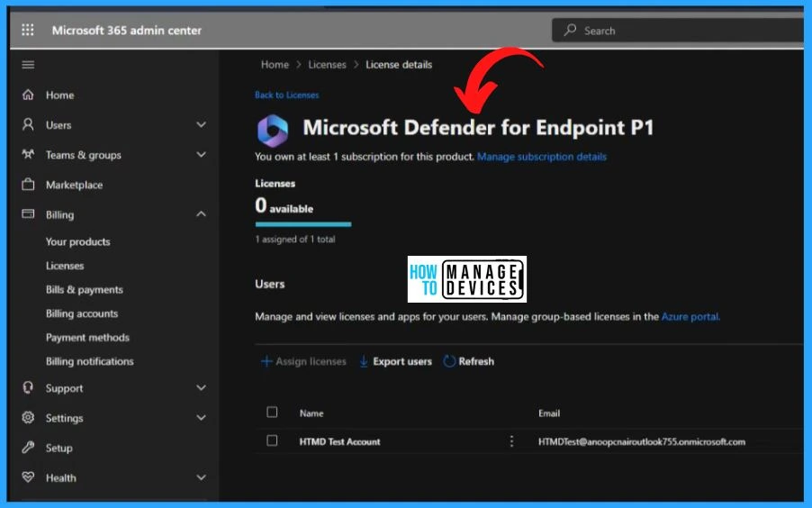Viewport: 812px width, 508px height.
Task: Click the Setup wrench icon
Action: (x=28, y=447)
